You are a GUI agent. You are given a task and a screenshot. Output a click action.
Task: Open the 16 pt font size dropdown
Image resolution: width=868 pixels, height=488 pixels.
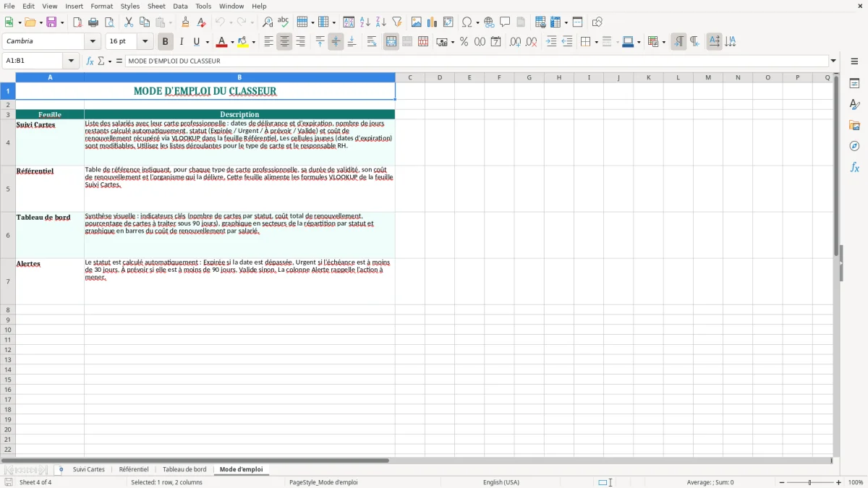tap(145, 42)
